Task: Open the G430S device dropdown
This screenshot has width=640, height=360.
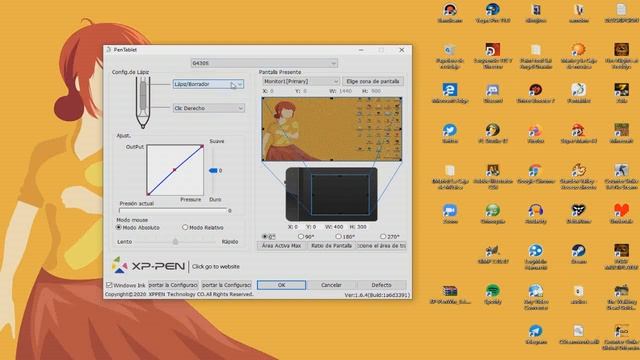Action: [264, 63]
